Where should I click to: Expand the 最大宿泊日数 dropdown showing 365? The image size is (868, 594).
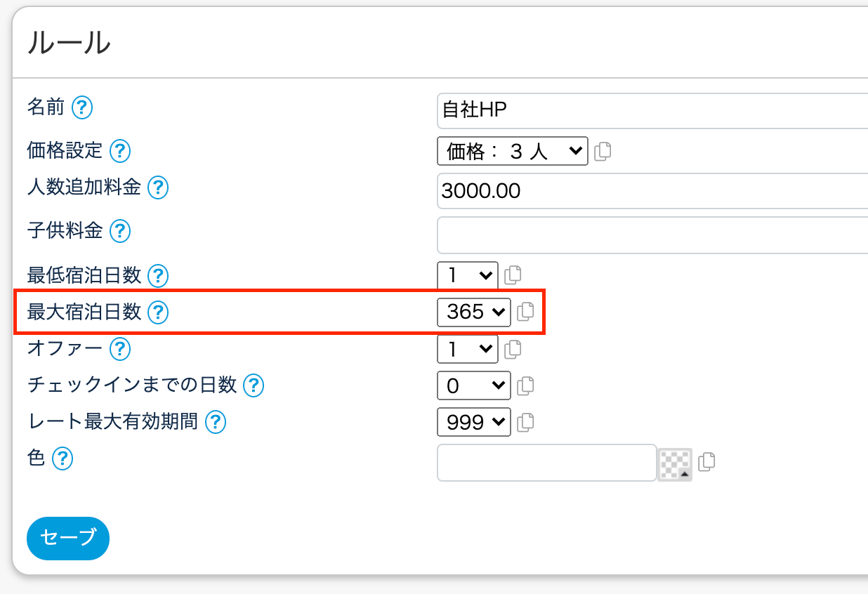[x=474, y=312]
